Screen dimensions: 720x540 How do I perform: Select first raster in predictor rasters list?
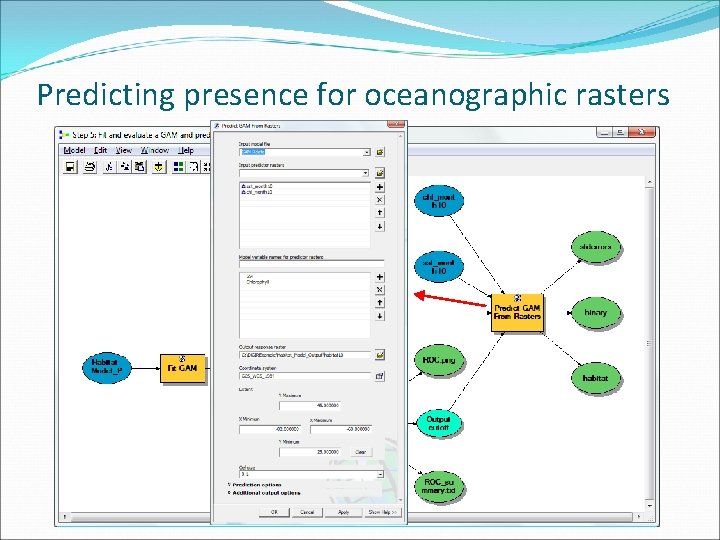[x=257, y=186]
